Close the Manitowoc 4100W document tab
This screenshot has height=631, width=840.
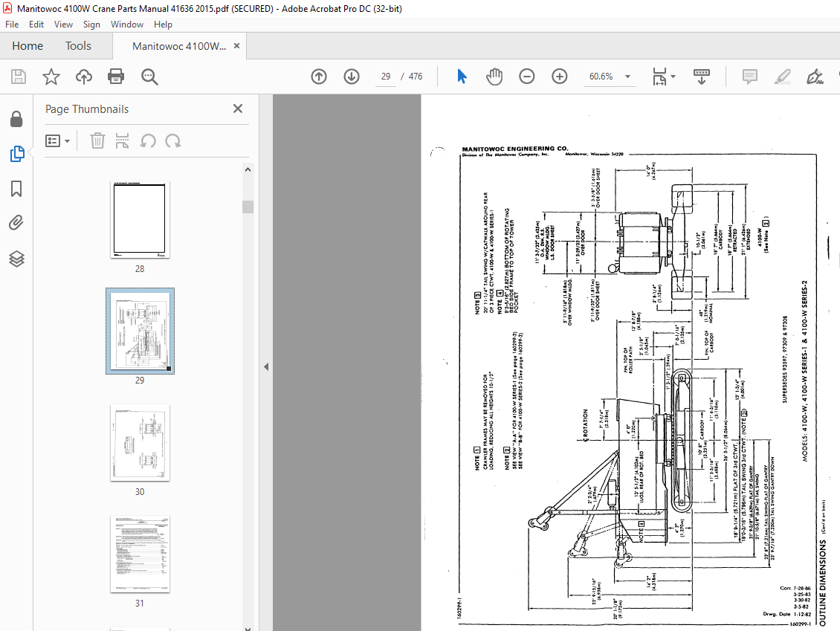click(x=237, y=46)
